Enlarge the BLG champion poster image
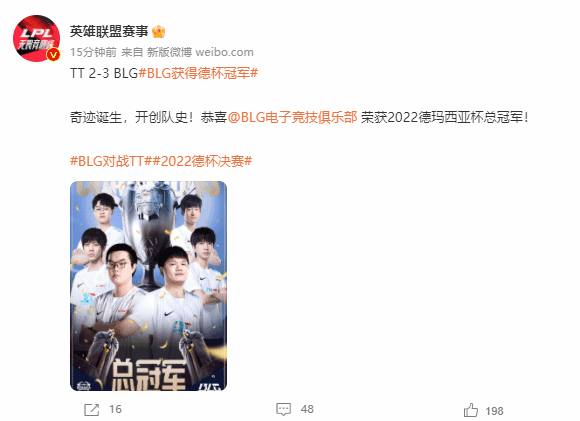The width and height of the screenshot is (580, 421). click(148, 286)
